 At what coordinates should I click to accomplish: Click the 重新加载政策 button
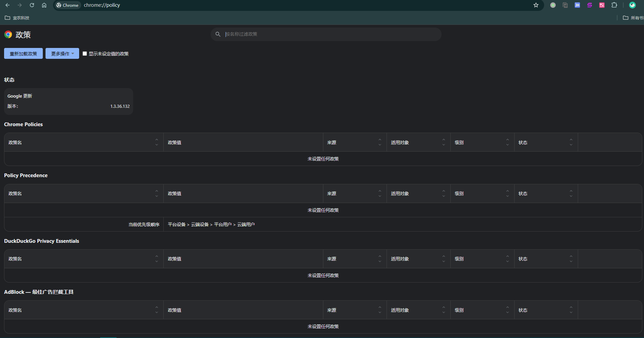point(23,53)
